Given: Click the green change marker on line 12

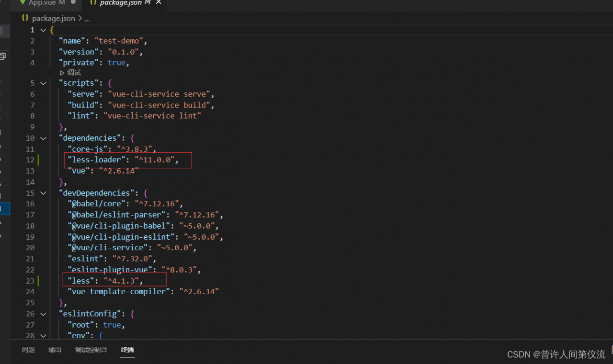Looking at the screenshot, I should pyautogui.click(x=39, y=160).
